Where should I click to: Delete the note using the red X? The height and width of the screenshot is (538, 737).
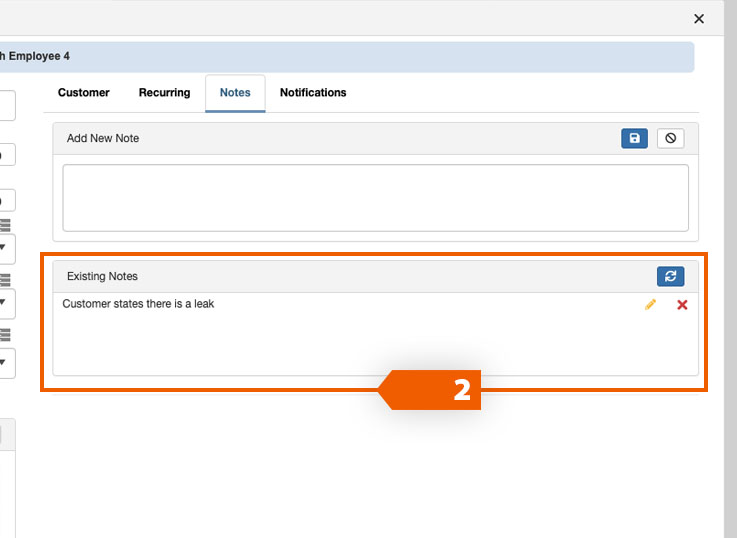point(682,304)
